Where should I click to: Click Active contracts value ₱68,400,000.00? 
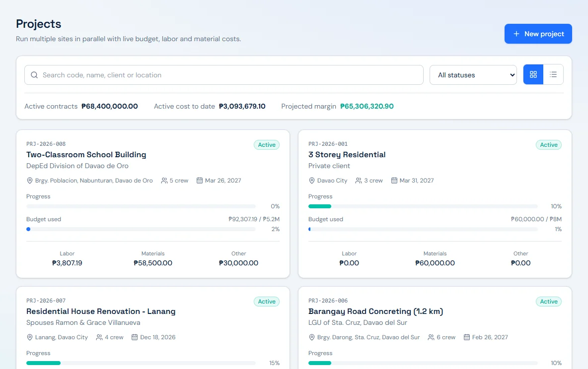(x=109, y=107)
